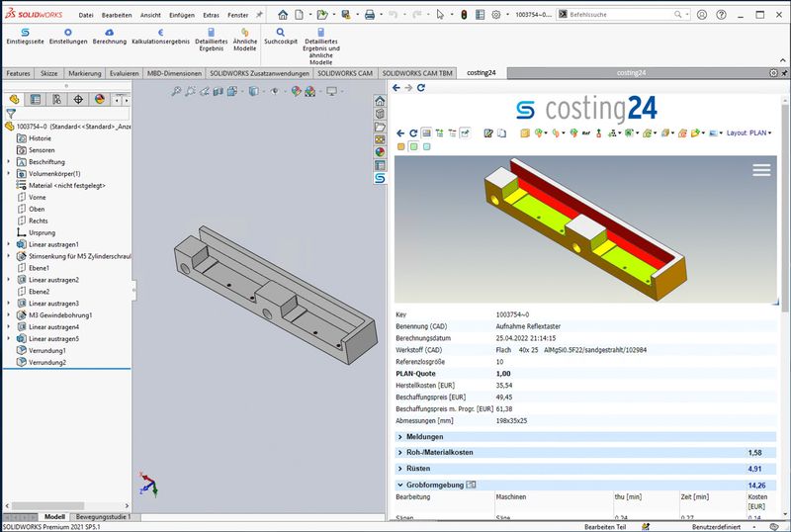Open the Layout: PLAN dropdown

[x=749, y=133]
